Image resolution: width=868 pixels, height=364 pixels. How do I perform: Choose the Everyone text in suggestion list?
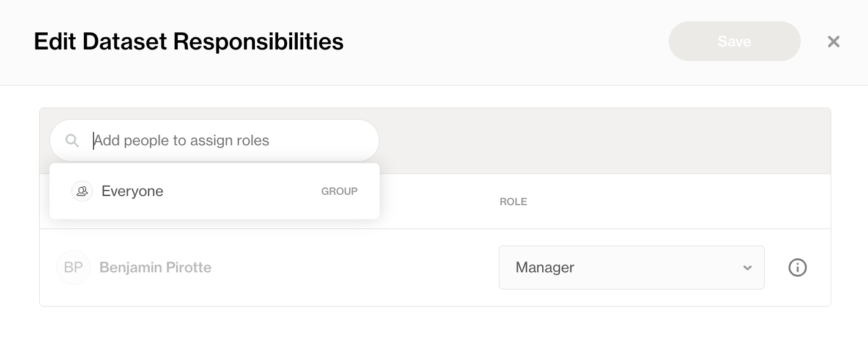tap(133, 191)
